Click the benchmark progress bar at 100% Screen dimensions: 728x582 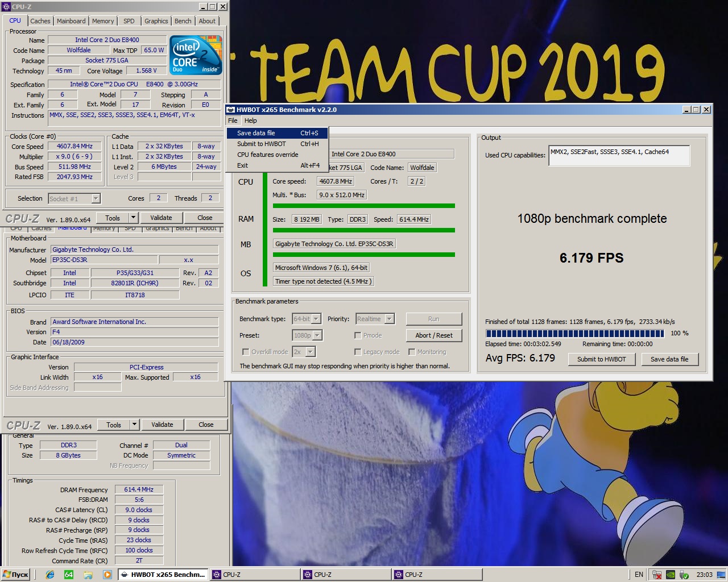pyautogui.click(x=574, y=333)
